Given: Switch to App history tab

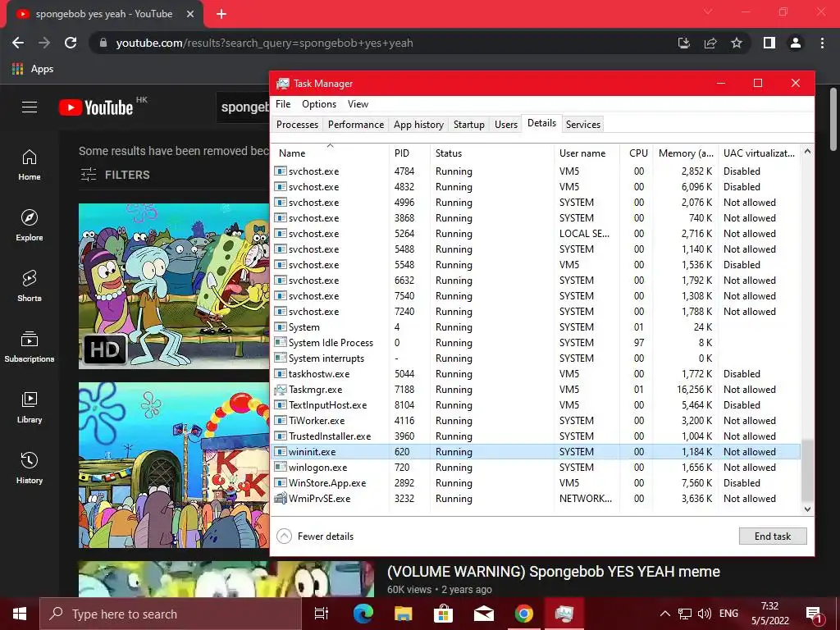Looking at the screenshot, I should 418,125.
